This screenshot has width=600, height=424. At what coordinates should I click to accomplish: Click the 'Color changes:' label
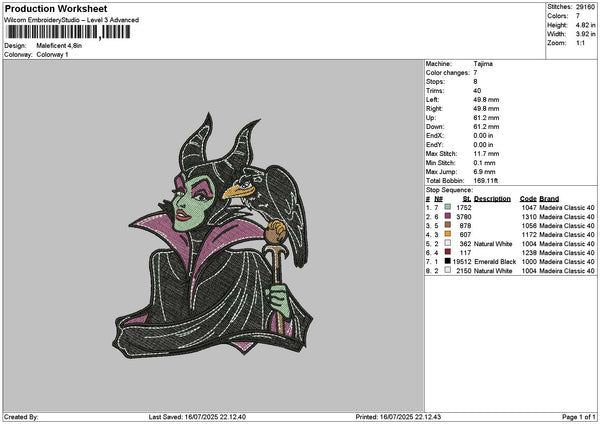[448, 73]
